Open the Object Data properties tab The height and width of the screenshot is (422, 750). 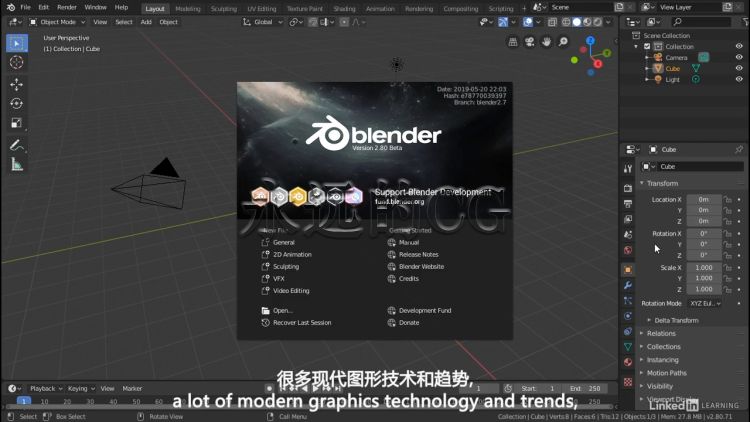pyautogui.click(x=628, y=347)
